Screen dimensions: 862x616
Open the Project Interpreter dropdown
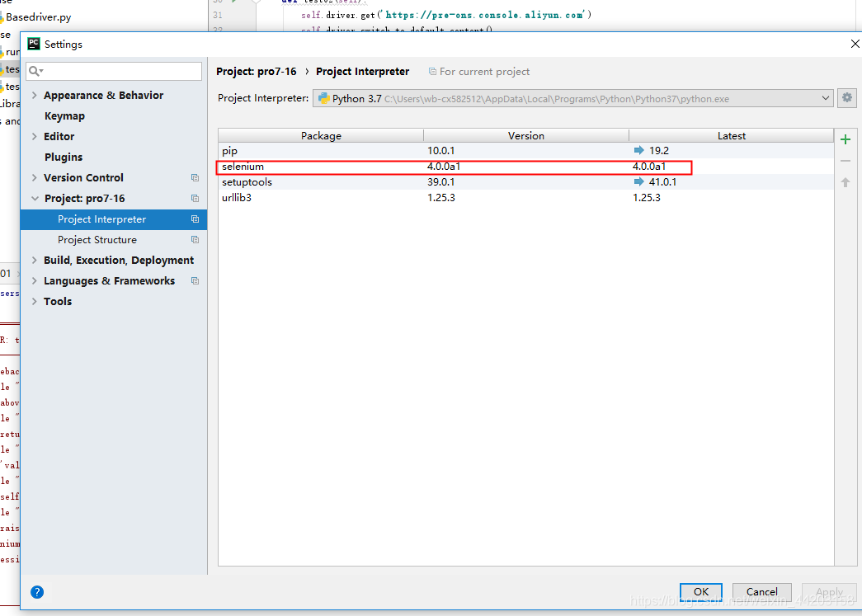coord(826,97)
